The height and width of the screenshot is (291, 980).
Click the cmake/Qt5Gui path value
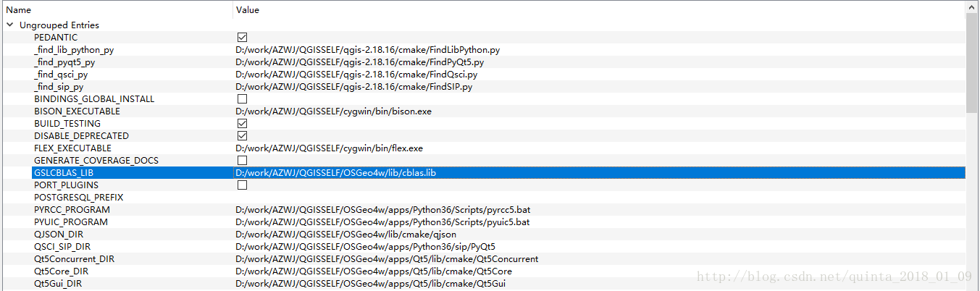pyautogui.click(x=371, y=284)
